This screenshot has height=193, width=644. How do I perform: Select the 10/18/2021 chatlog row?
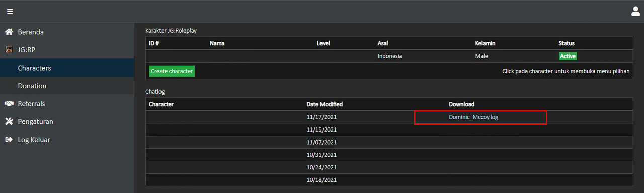389,180
